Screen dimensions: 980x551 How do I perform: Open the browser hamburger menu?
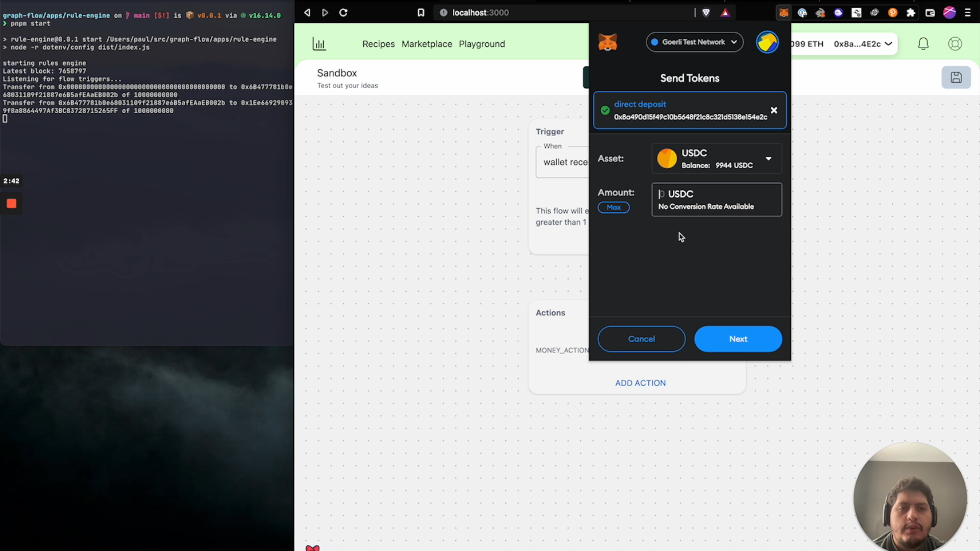[x=968, y=13]
